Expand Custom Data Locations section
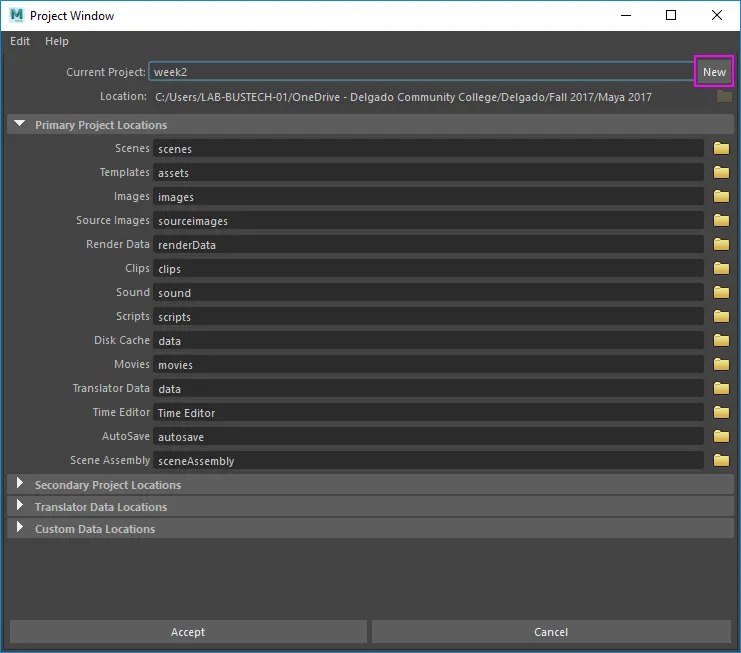The width and height of the screenshot is (741, 653). tap(19, 527)
